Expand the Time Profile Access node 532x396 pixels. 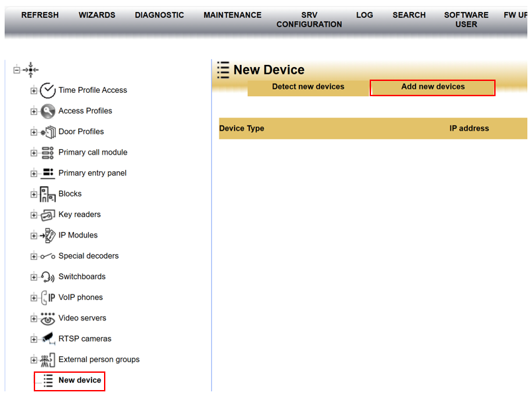pos(34,91)
